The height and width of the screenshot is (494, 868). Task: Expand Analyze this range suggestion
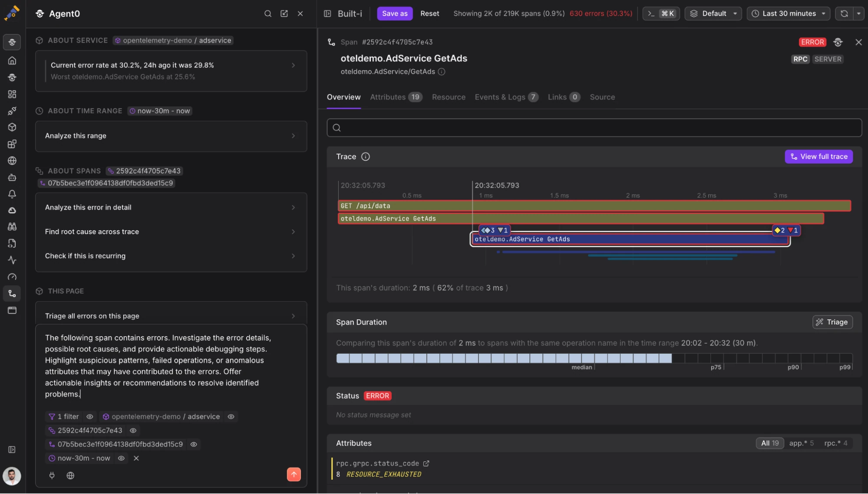pos(171,136)
